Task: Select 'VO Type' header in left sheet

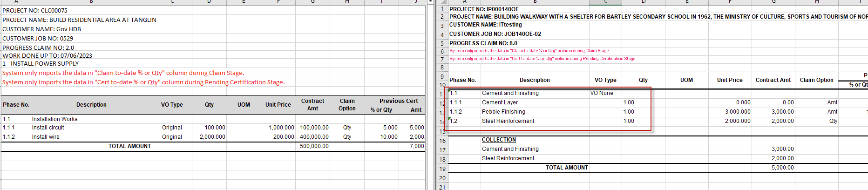Action: [172, 104]
